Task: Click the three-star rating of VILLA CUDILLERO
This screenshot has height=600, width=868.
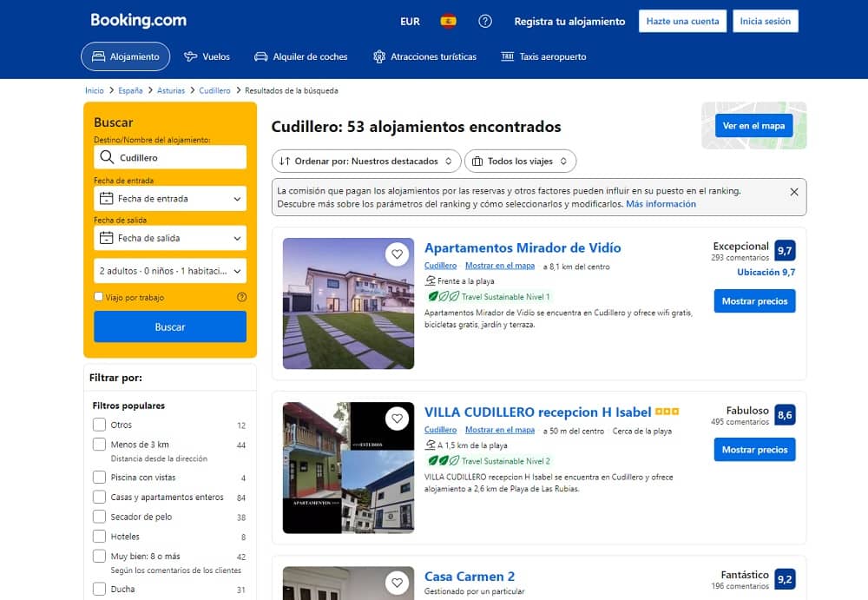Action: pos(667,412)
